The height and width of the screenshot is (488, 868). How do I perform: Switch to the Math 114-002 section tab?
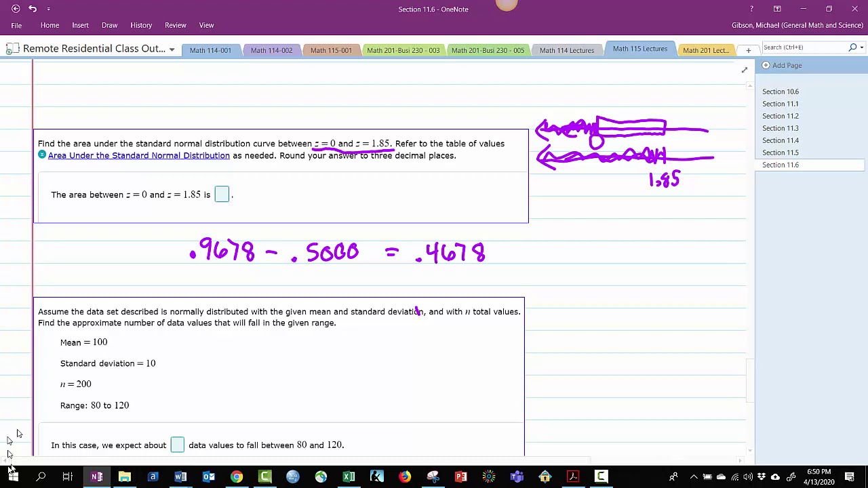pos(271,50)
